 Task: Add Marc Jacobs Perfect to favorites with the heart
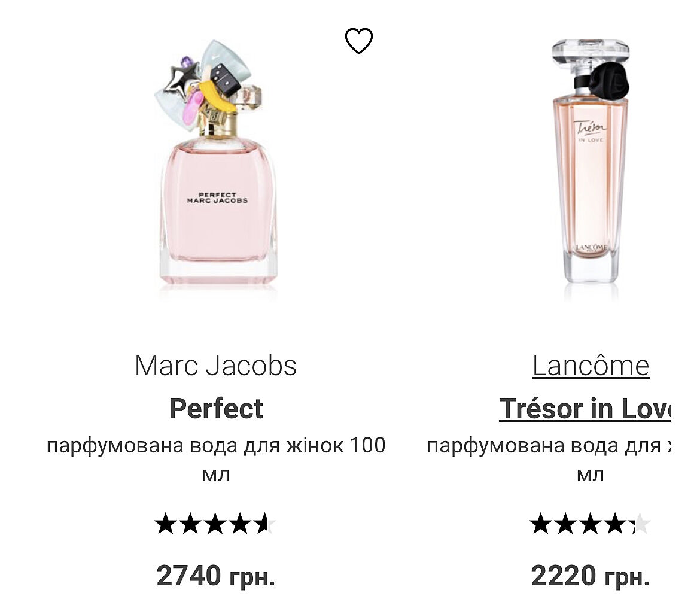[x=359, y=41]
